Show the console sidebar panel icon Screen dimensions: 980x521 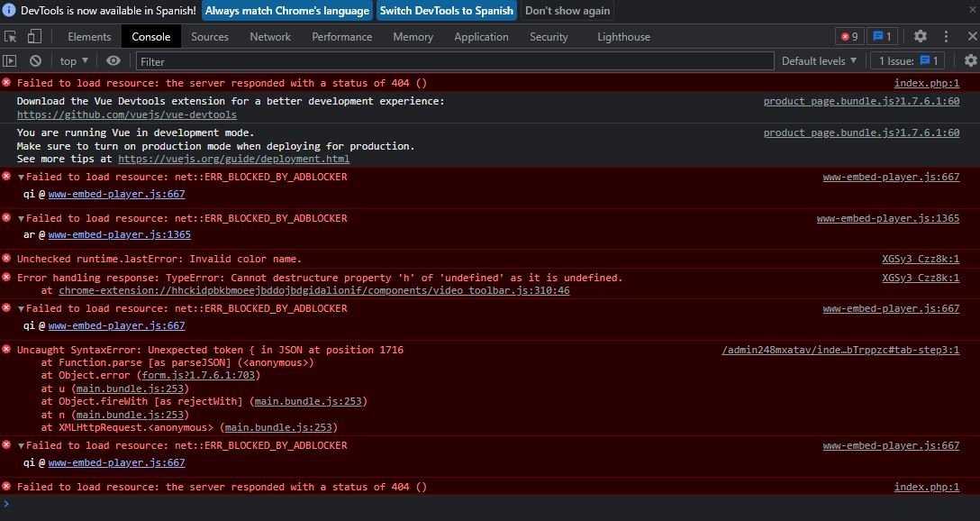[10, 61]
